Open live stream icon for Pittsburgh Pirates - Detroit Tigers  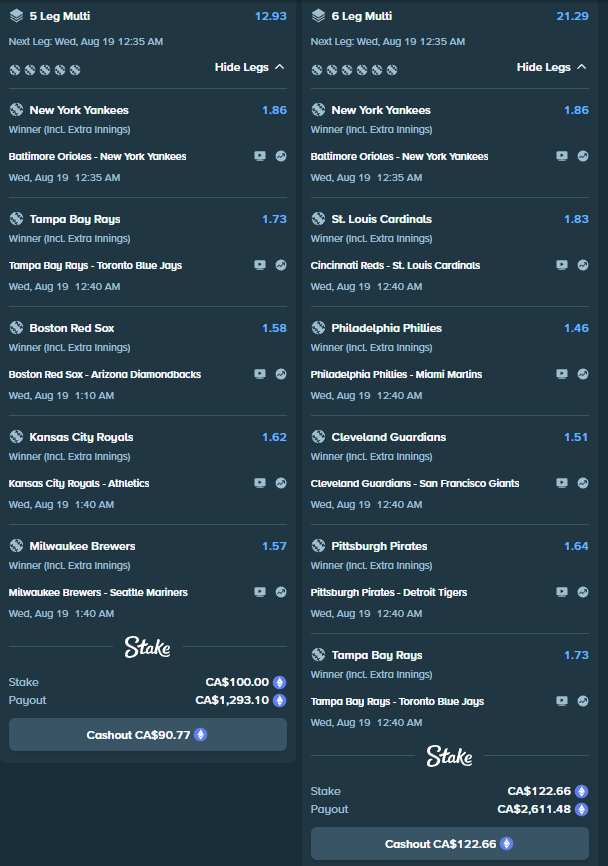[562, 592]
